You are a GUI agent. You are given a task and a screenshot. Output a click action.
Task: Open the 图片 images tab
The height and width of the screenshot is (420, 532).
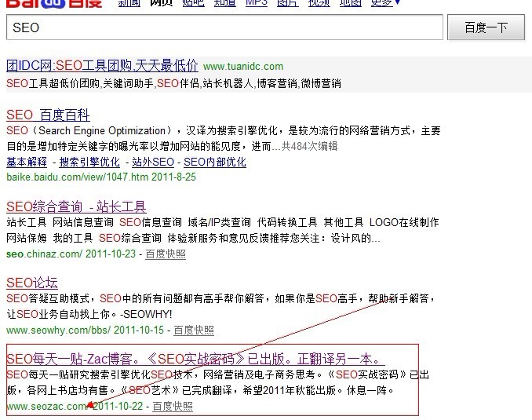288,3
